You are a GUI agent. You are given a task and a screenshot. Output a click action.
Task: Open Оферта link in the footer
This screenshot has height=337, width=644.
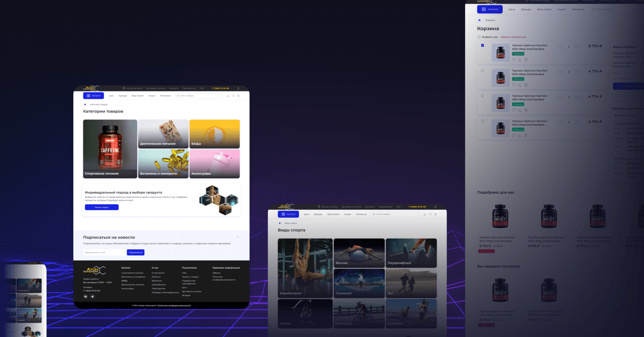[x=216, y=273]
